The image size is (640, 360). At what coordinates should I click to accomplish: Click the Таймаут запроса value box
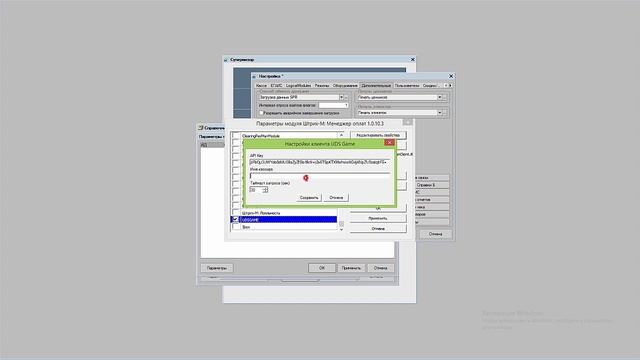coord(256,190)
